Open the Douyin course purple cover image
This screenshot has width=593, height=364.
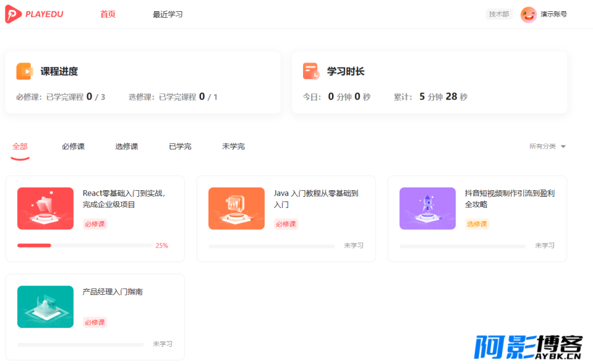click(x=428, y=208)
